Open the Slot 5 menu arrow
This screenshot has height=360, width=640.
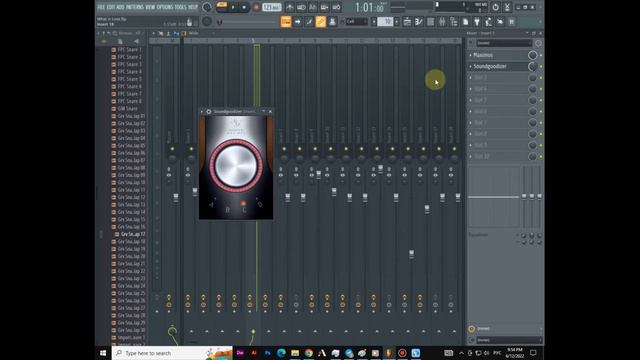[470, 100]
